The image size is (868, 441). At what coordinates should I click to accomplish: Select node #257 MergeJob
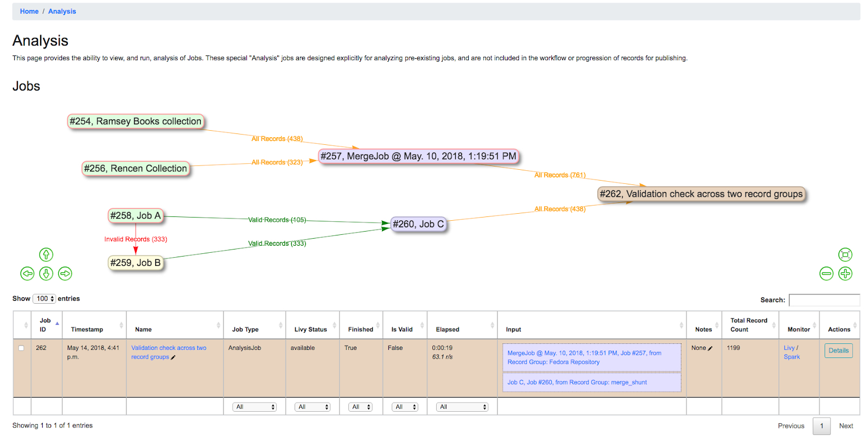pos(418,156)
